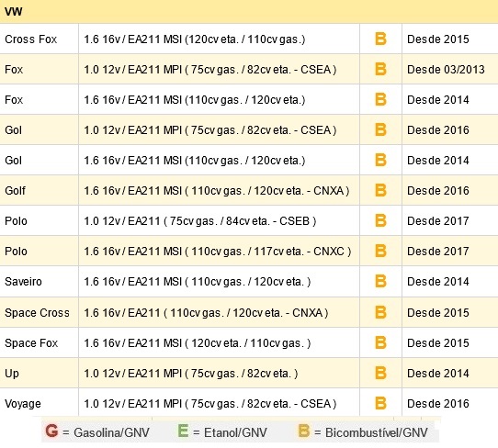Click the yellow B Bicombustível/GNV legend icon
The image size is (498, 448).
click(x=303, y=431)
